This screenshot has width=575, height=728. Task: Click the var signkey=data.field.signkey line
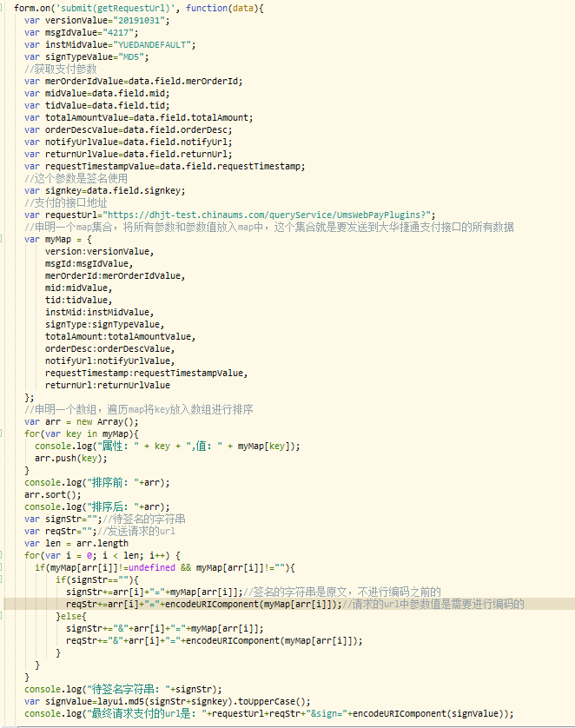click(104, 190)
